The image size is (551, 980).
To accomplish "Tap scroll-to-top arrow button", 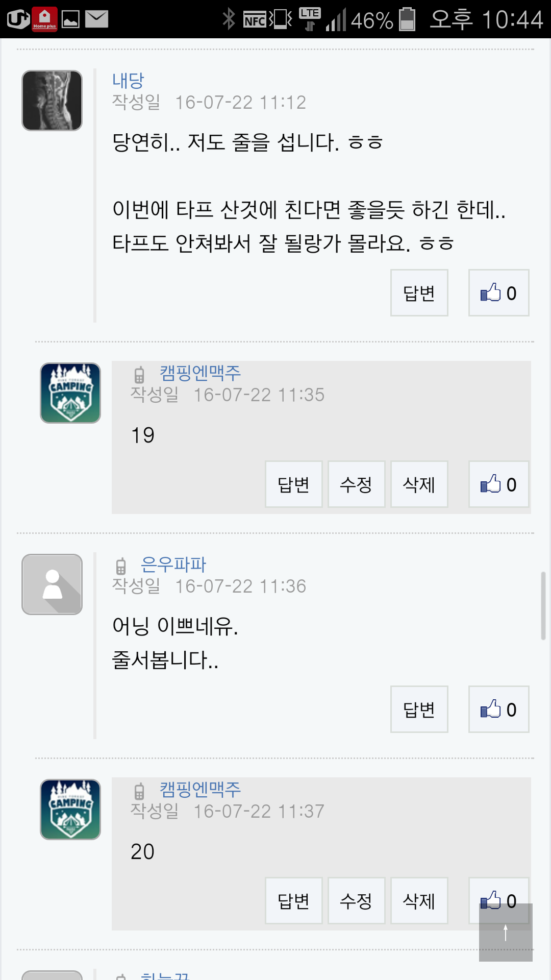I will click(x=506, y=933).
